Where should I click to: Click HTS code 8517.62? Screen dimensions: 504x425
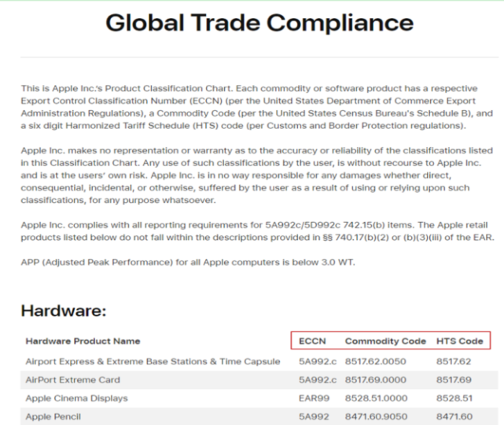[454, 361]
